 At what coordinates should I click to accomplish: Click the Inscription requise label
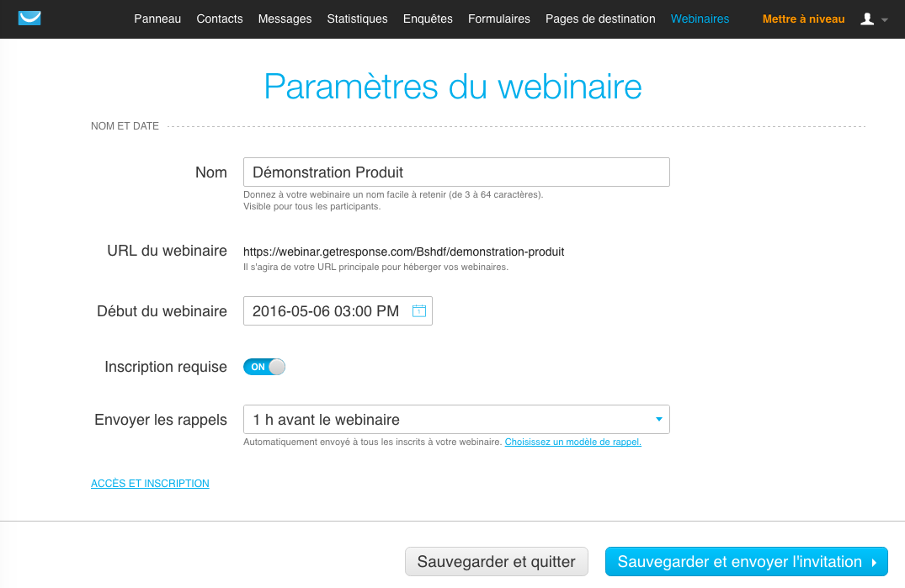tap(166, 367)
